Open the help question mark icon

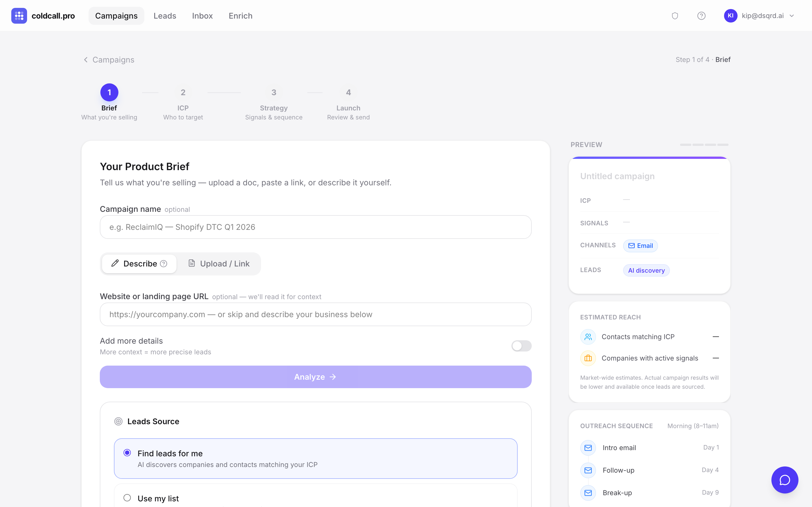pyautogui.click(x=701, y=16)
